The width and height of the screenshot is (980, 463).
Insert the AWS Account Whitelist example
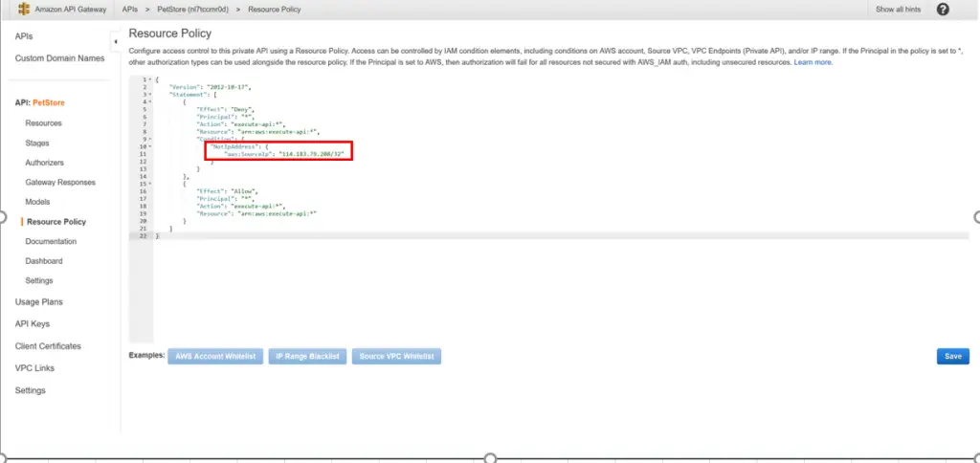(x=215, y=356)
